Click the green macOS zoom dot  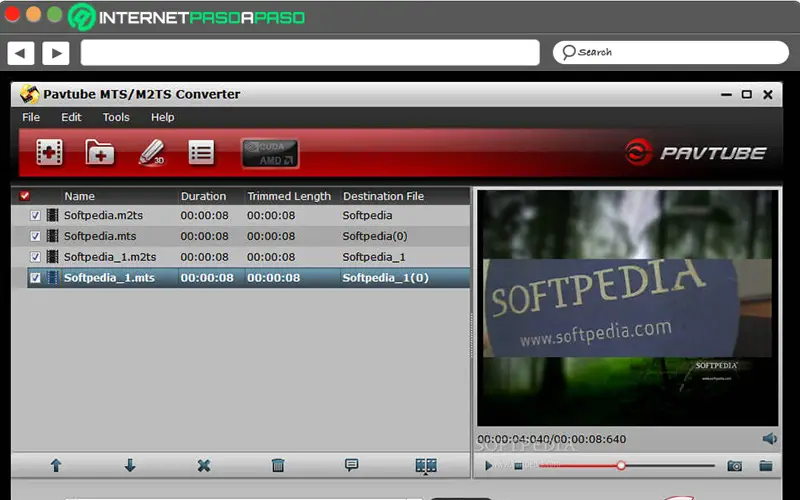click(54, 14)
